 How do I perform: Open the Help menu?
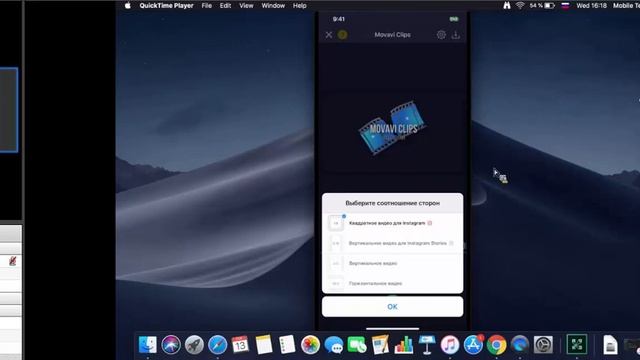[x=300, y=6]
